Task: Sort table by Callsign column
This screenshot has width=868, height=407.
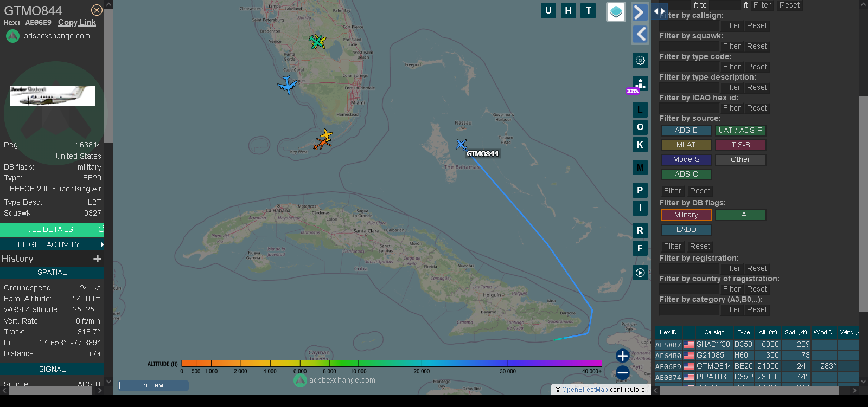Action: (714, 333)
